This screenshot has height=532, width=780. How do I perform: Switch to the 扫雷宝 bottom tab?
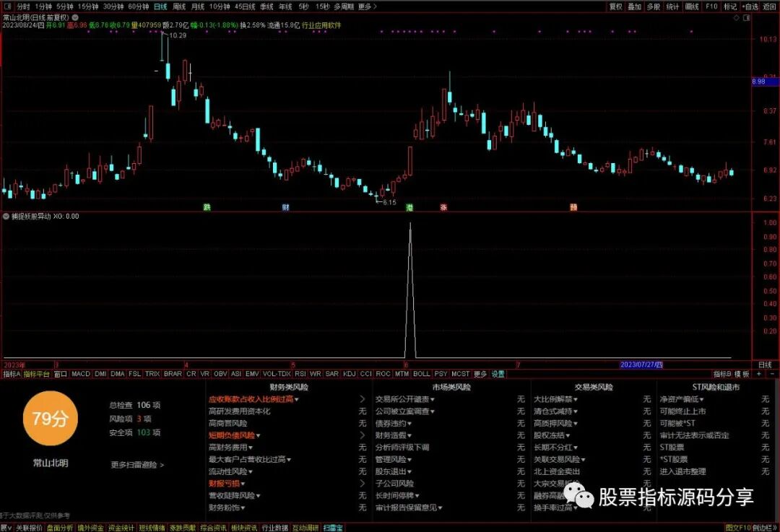333,528
